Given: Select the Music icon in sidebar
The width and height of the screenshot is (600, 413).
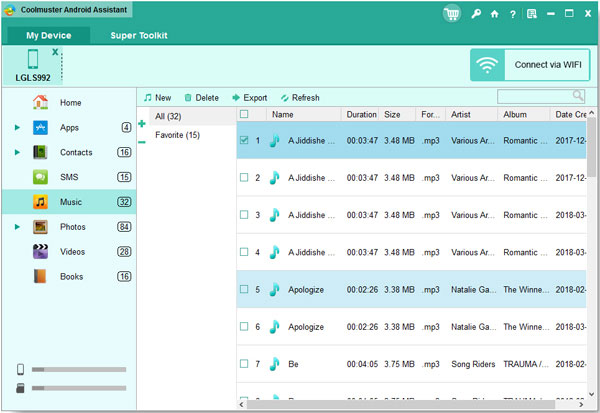Looking at the screenshot, I should pos(40,202).
